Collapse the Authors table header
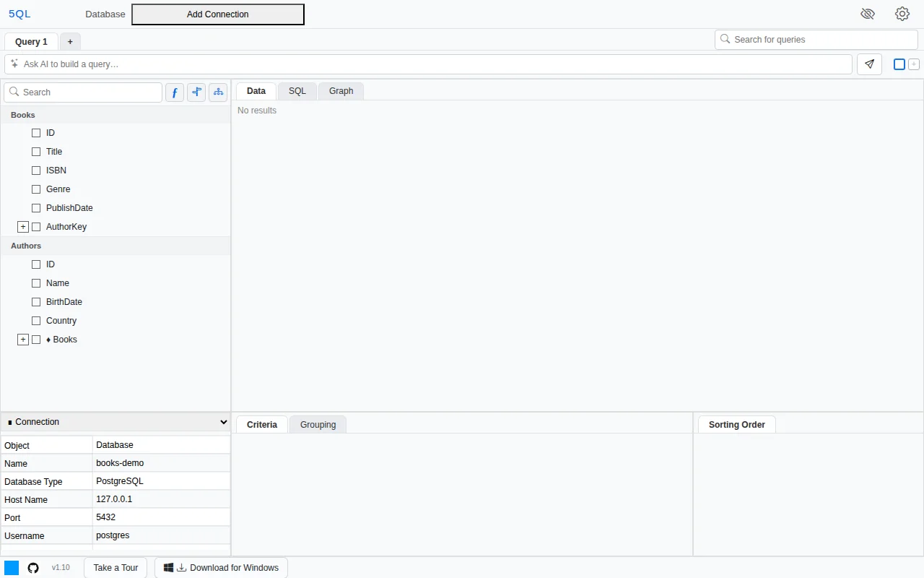The height and width of the screenshot is (578, 924). [x=115, y=246]
